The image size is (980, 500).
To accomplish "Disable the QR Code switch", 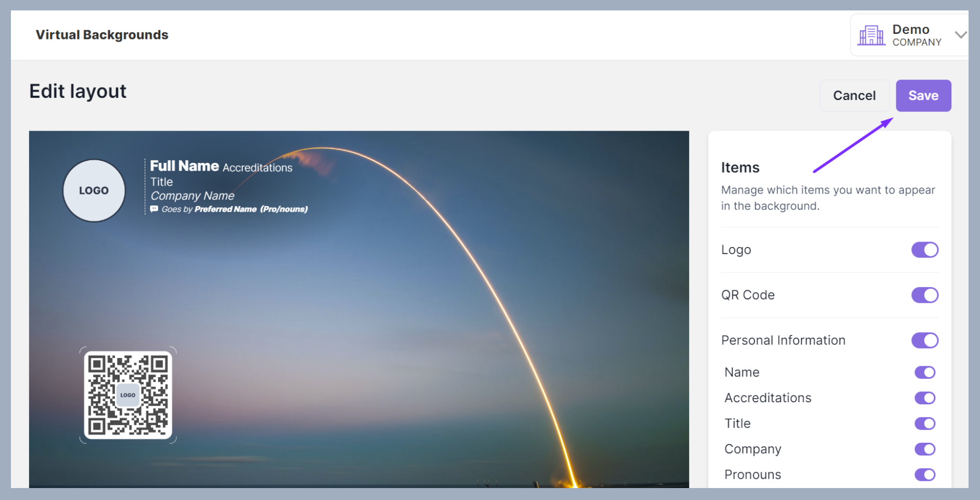I will [x=925, y=295].
